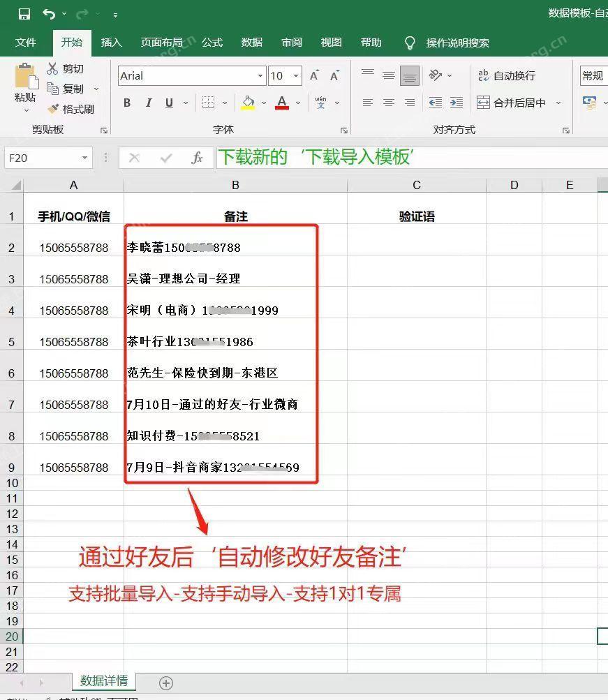This screenshot has width=608, height=700.
Task: Select column B header
Action: click(x=236, y=185)
